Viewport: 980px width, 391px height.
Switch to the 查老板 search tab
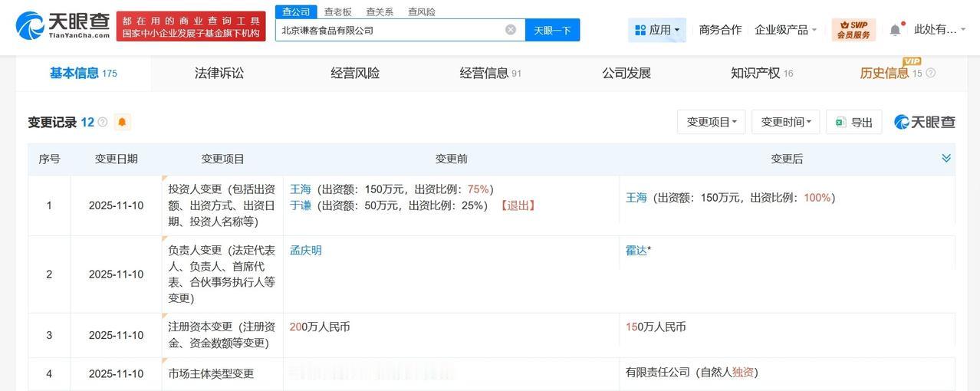pyautogui.click(x=337, y=11)
